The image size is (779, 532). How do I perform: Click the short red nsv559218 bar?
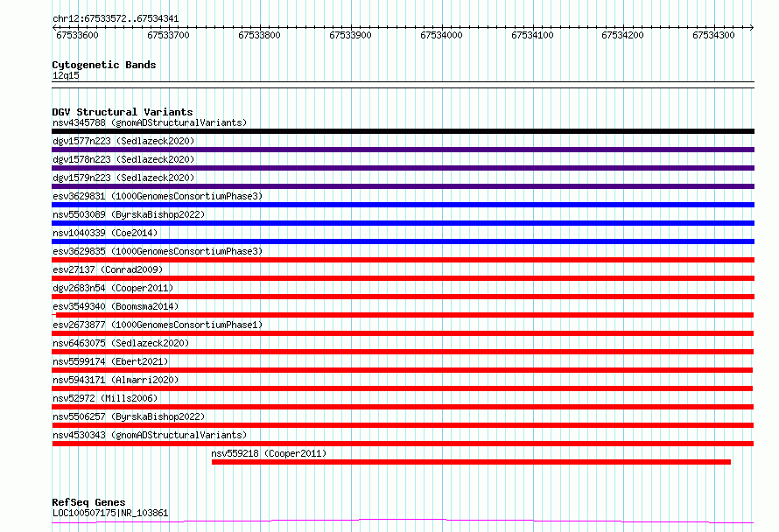471,462
